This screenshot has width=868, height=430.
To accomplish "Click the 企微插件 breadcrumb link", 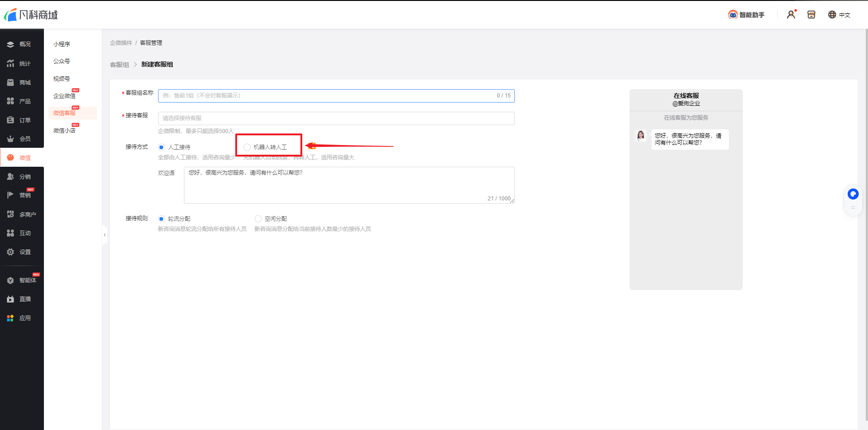I will pyautogui.click(x=121, y=43).
